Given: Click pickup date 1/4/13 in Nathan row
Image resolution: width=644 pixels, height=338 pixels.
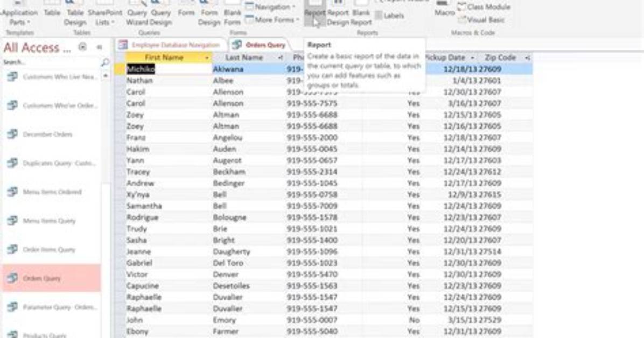Looking at the screenshot, I should [x=465, y=81].
